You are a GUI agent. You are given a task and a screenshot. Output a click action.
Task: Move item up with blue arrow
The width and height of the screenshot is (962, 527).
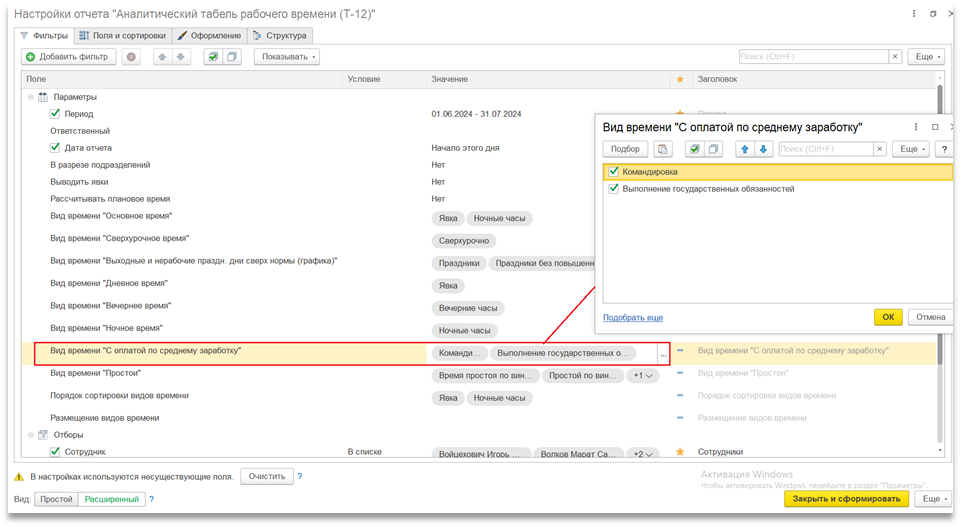(744, 149)
